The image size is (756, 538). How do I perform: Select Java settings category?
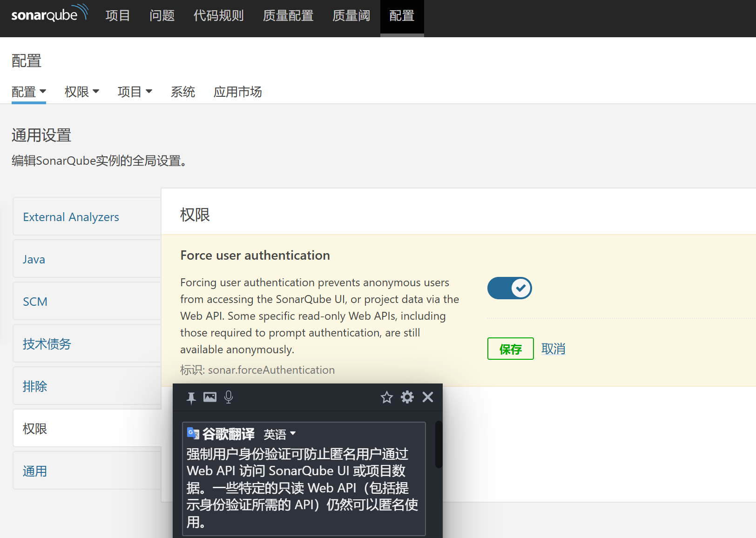[87, 259]
